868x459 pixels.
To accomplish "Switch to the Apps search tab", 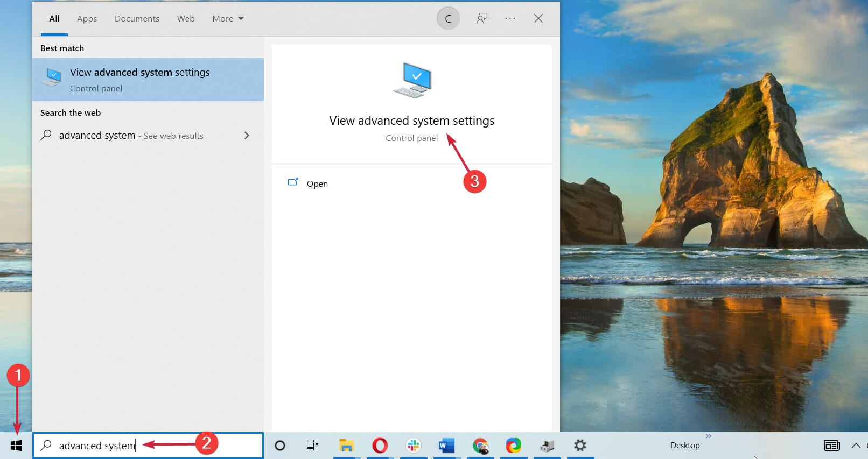I will 87,18.
